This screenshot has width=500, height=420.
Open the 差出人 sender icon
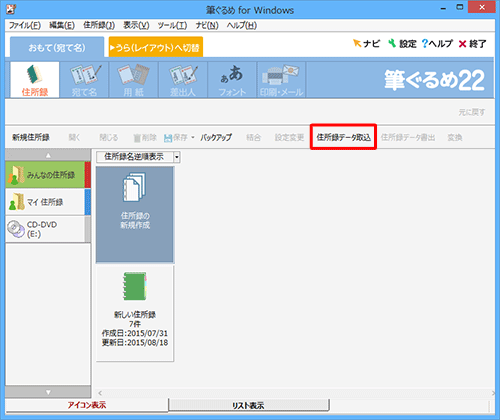(x=183, y=80)
